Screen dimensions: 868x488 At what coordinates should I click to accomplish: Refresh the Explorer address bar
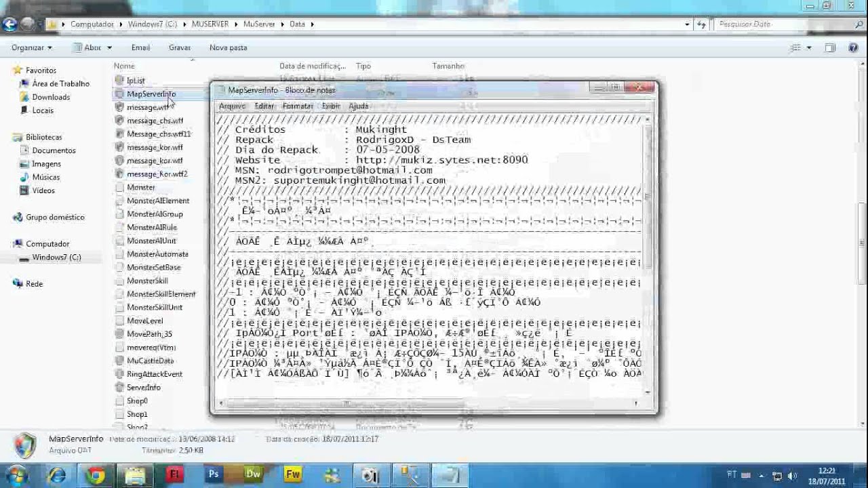701,24
